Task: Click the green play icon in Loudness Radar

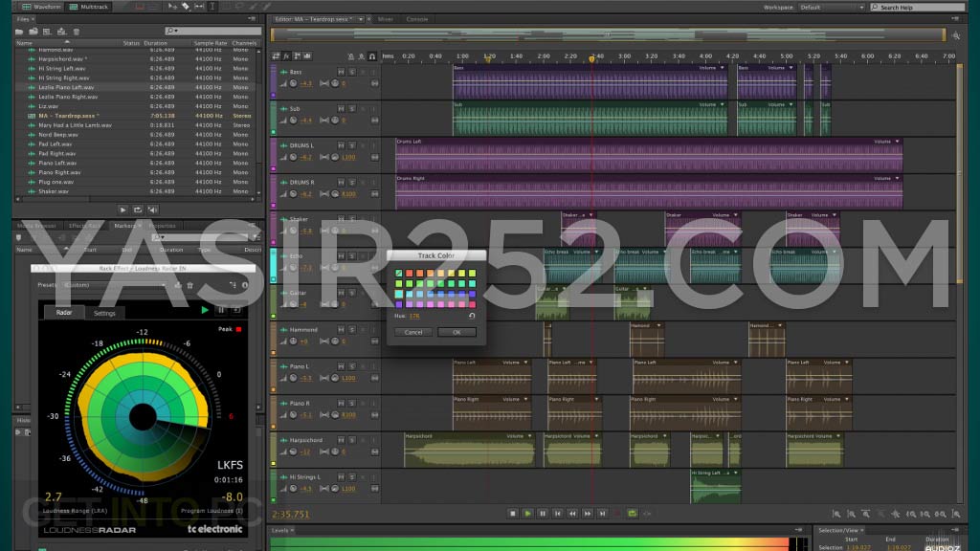Action: [x=205, y=310]
